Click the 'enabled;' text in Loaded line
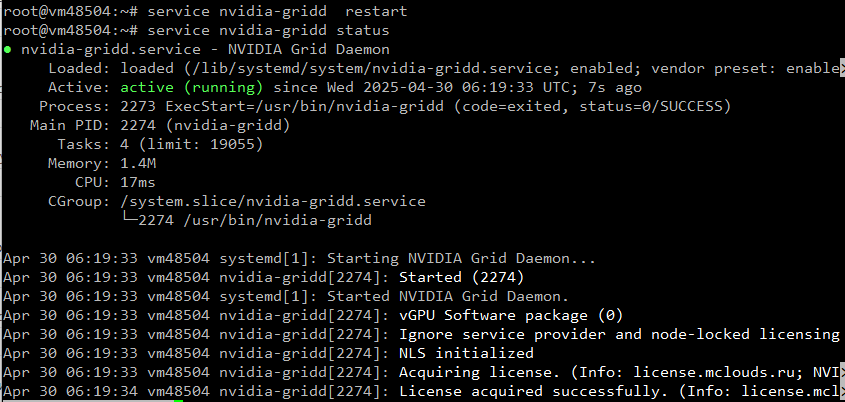 click(606, 69)
